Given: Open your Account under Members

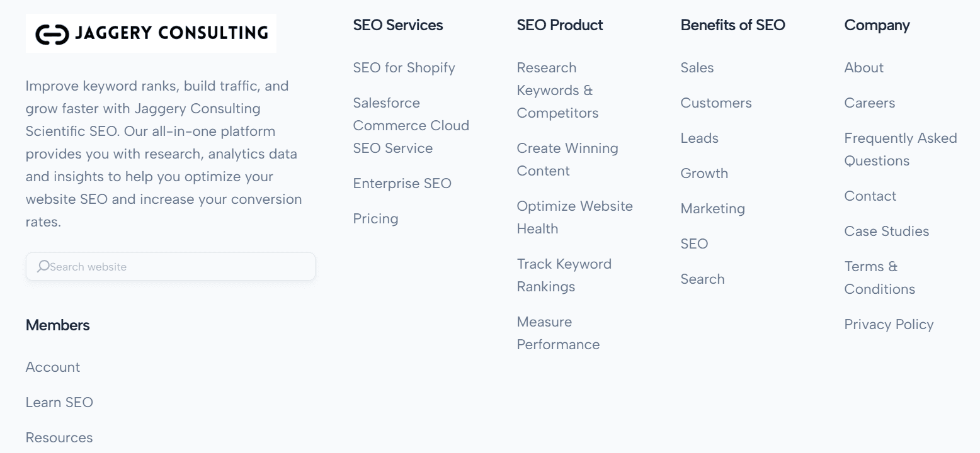Looking at the screenshot, I should (x=52, y=367).
